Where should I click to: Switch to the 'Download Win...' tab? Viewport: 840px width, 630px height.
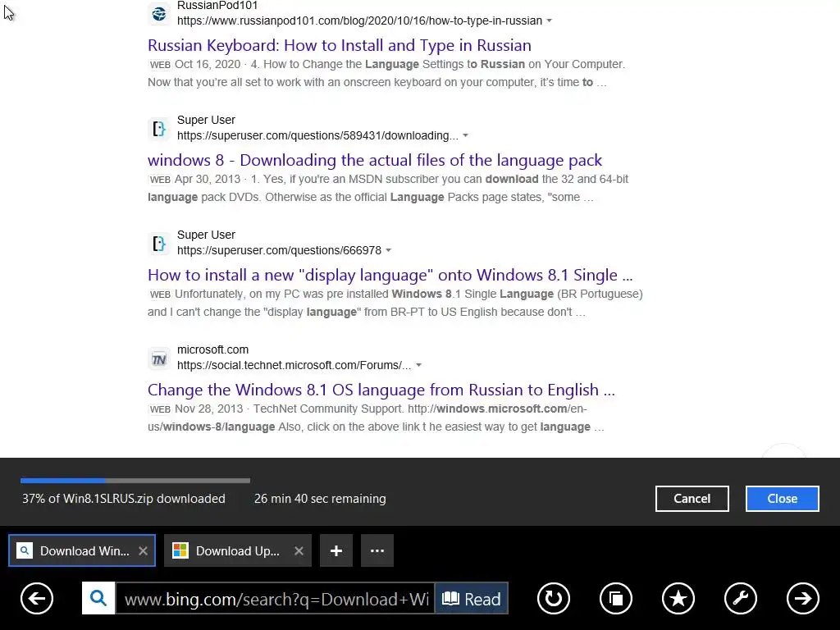pyautogui.click(x=82, y=550)
